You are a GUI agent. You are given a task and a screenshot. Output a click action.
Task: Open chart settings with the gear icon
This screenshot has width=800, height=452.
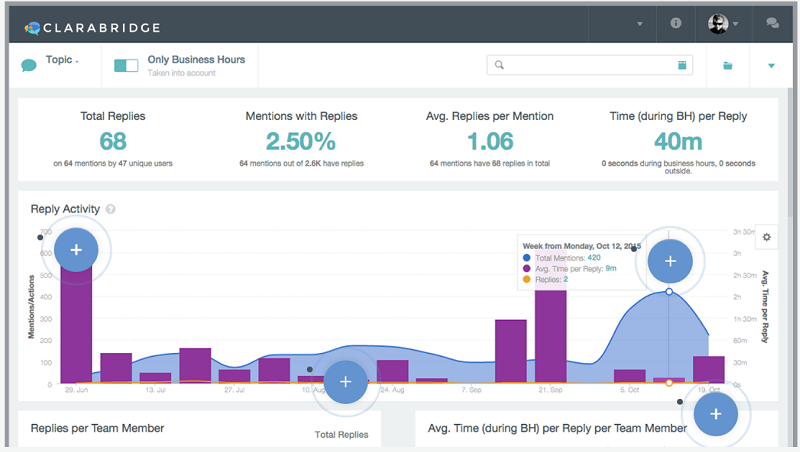tap(766, 237)
